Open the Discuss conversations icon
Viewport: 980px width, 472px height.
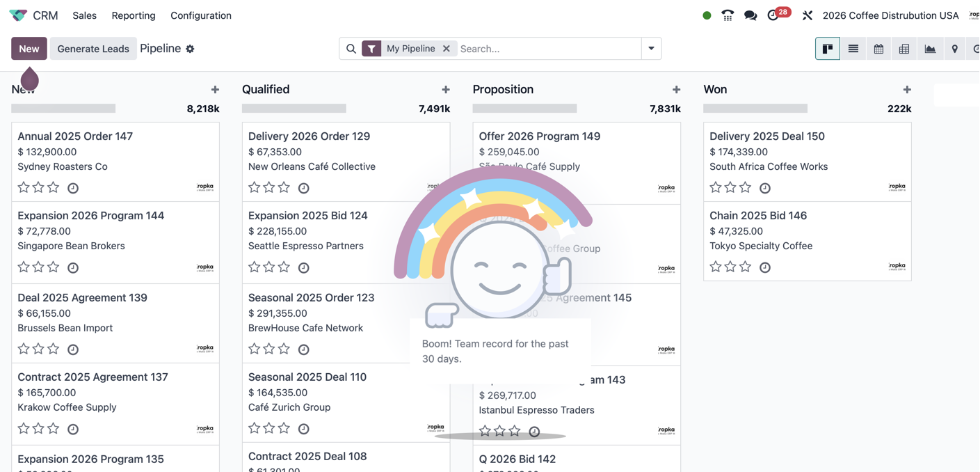point(750,15)
